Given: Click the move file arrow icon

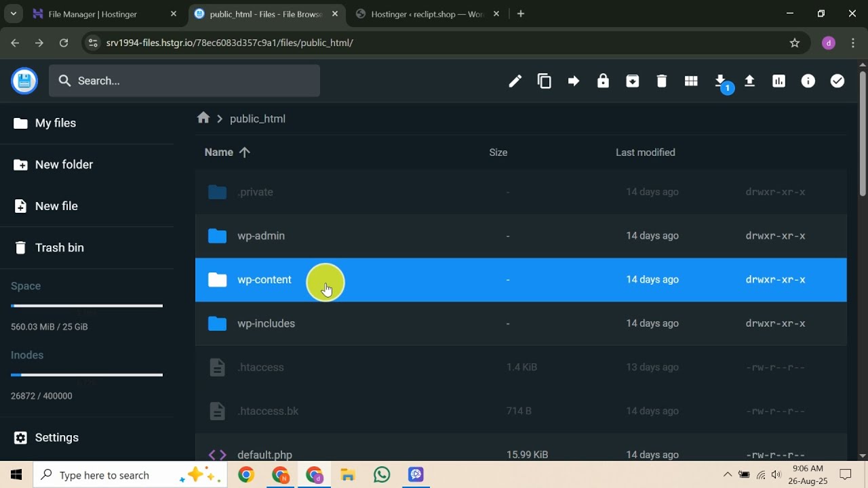Looking at the screenshot, I should pyautogui.click(x=574, y=81).
